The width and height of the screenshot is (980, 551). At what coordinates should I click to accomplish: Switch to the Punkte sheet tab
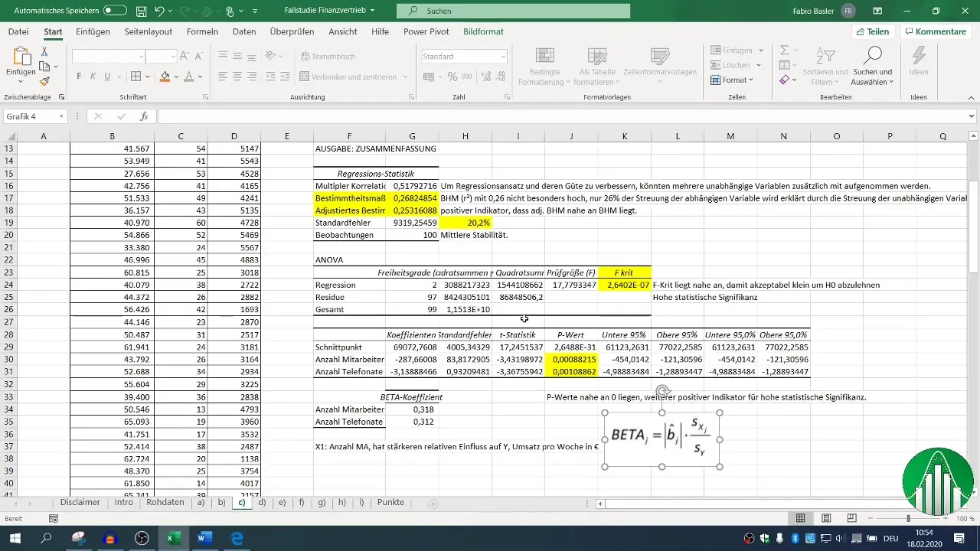click(x=390, y=503)
